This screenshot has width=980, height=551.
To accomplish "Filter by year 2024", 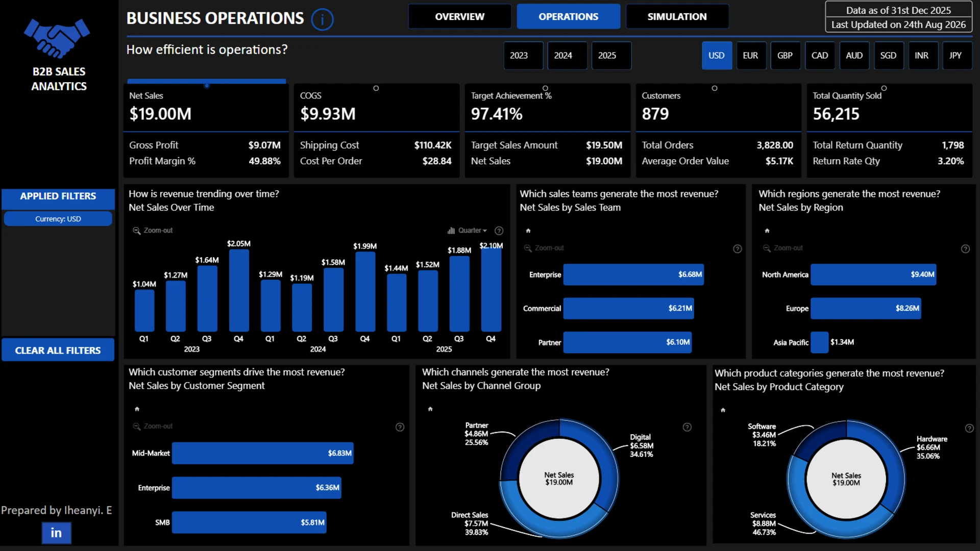I will [563, 55].
